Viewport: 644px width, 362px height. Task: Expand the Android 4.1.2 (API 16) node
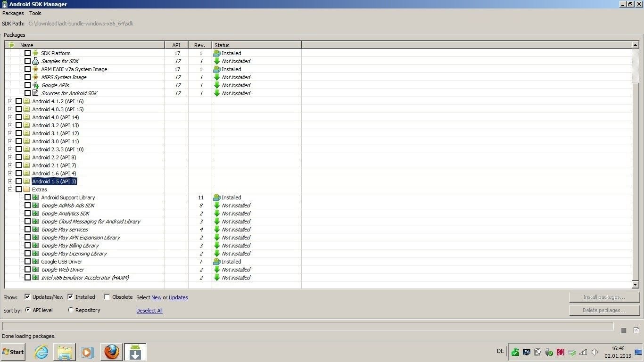click(x=10, y=101)
